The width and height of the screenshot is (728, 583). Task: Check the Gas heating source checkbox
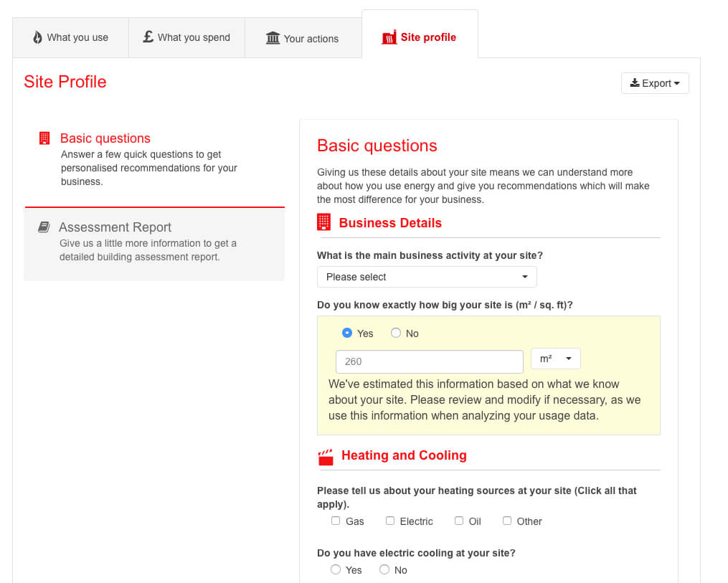(336, 521)
